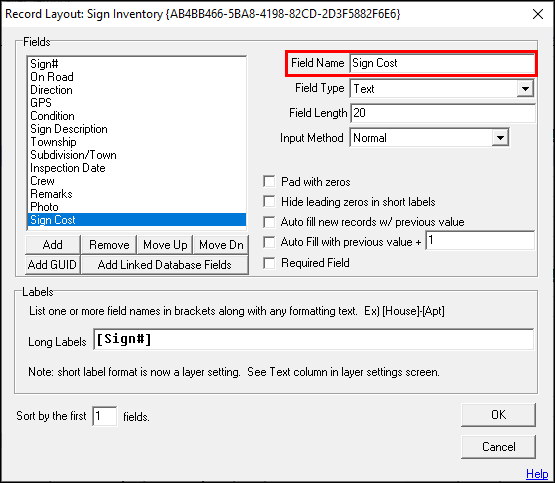Select the Remarks field
The image size is (555, 483).
pyautogui.click(x=137, y=194)
